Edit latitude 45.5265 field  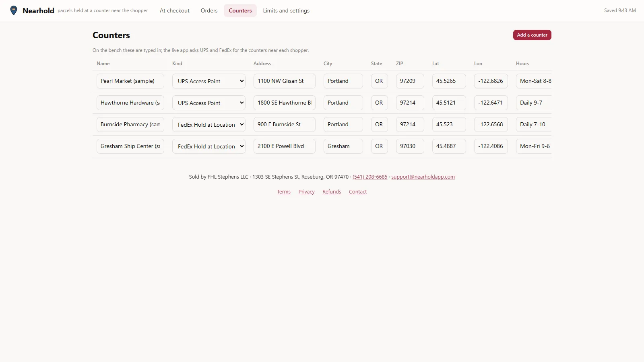click(449, 81)
